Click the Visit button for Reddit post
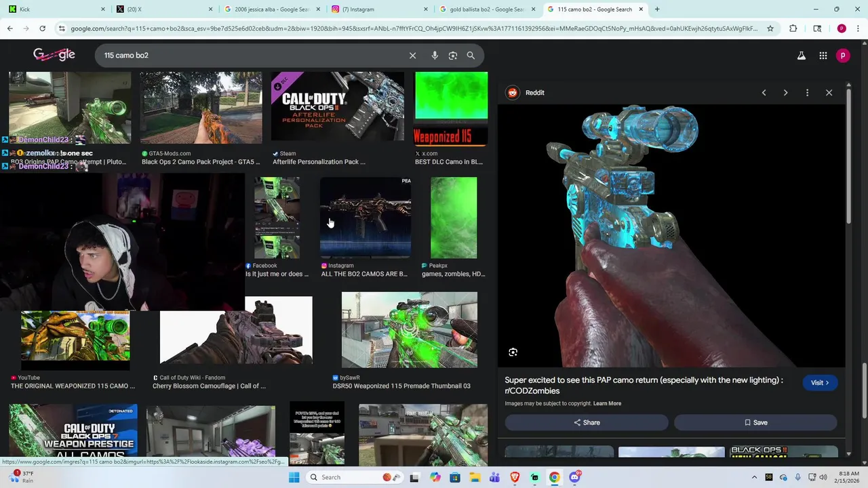868x488 pixels. click(x=820, y=383)
